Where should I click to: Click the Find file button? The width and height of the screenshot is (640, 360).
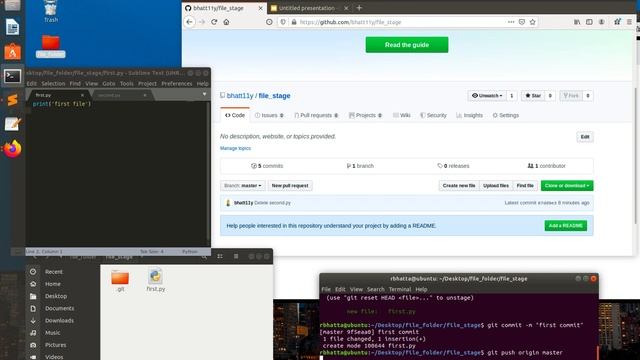coord(525,186)
